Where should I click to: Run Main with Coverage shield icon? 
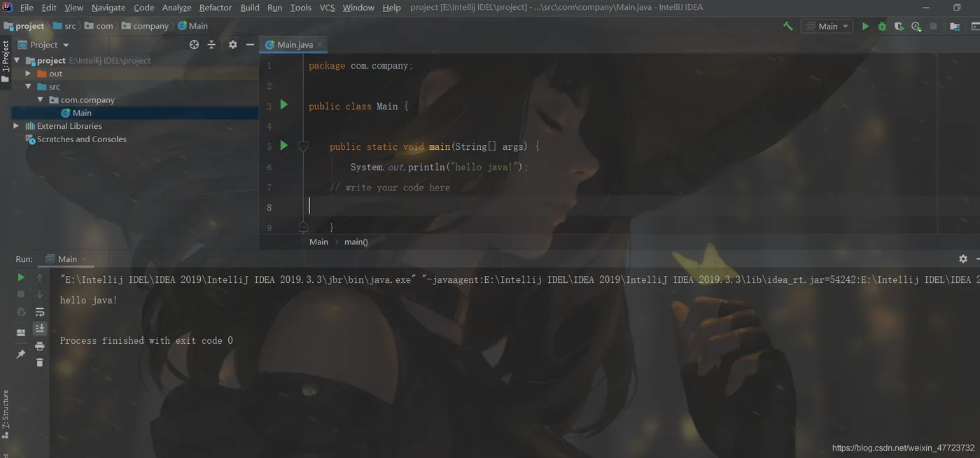point(899,26)
